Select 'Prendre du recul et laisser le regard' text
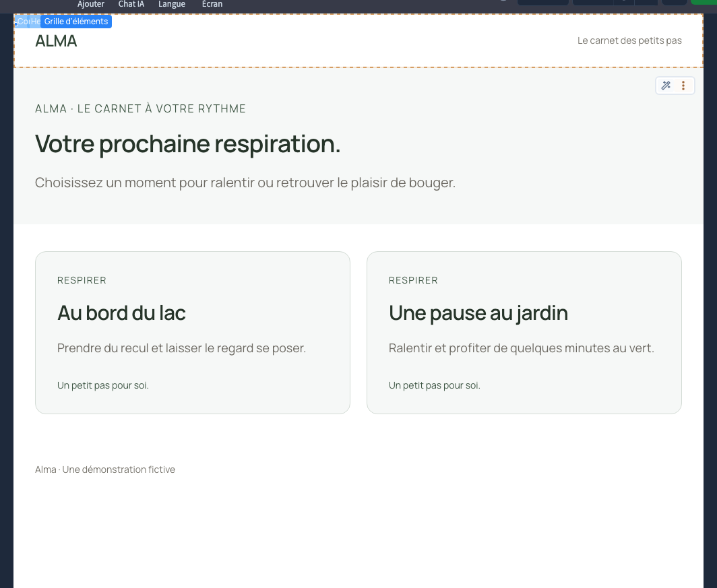 click(x=181, y=348)
